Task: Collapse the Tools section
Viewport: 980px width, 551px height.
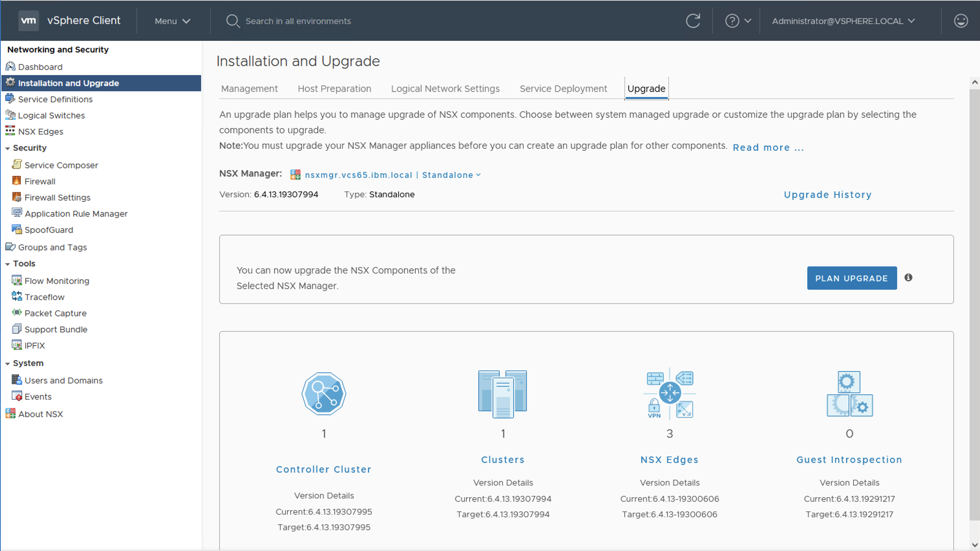Action: tap(8, 264)
